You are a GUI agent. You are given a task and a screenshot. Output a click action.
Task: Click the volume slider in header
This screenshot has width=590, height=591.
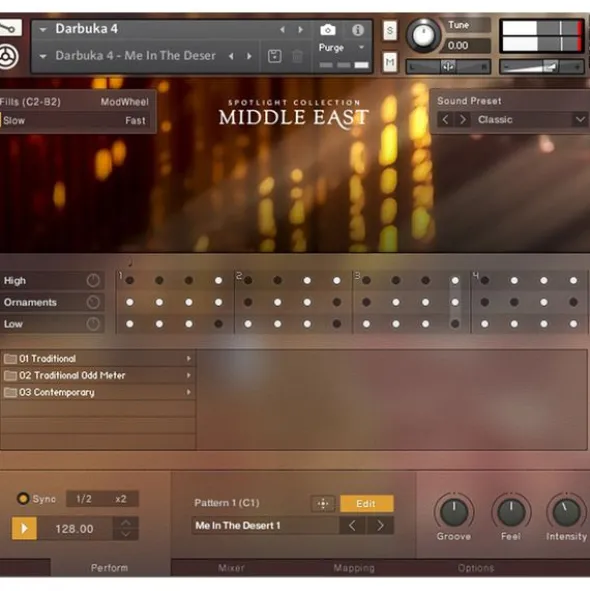542,67
